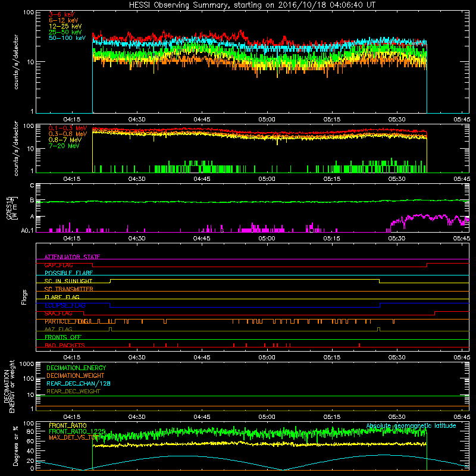Click the 1000 tick label on decimation axis

pyautogui.click(x=27, y=364)
